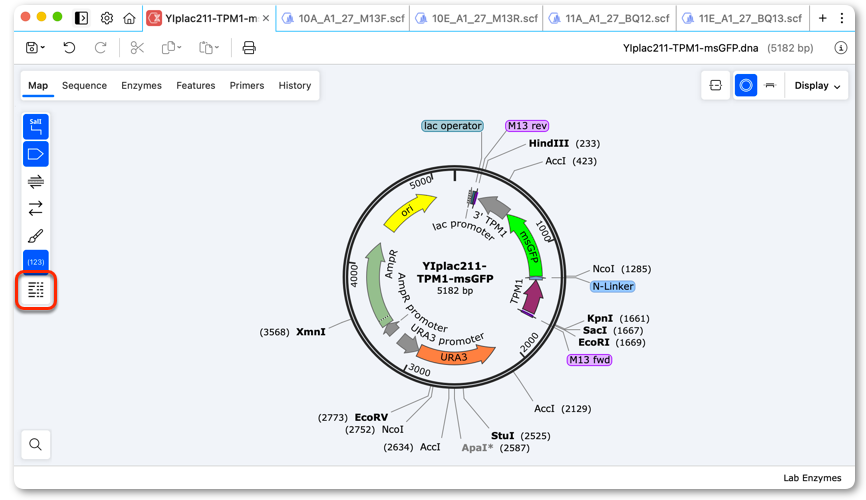
Task: Click the M13 fwd primer label
Action: pos(589,360)
